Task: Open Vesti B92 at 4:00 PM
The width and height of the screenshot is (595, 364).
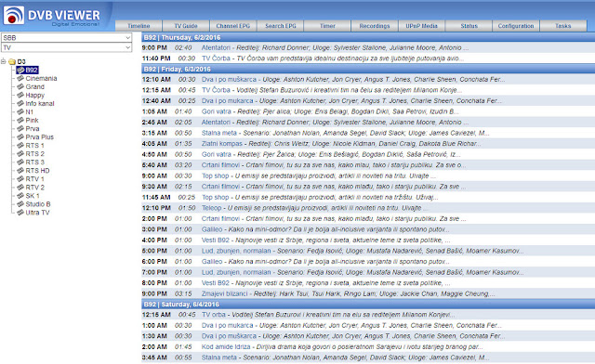Action: click(215, 240)
